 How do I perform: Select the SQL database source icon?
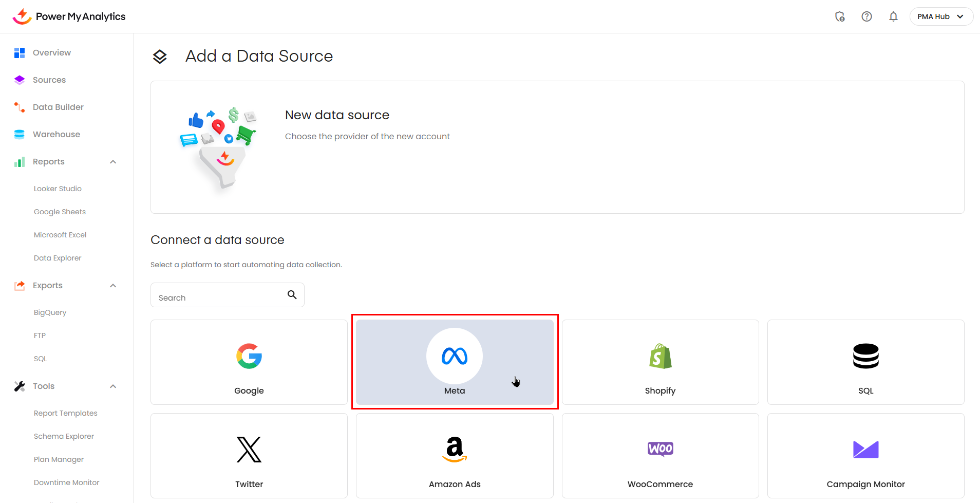coord(865,356)
